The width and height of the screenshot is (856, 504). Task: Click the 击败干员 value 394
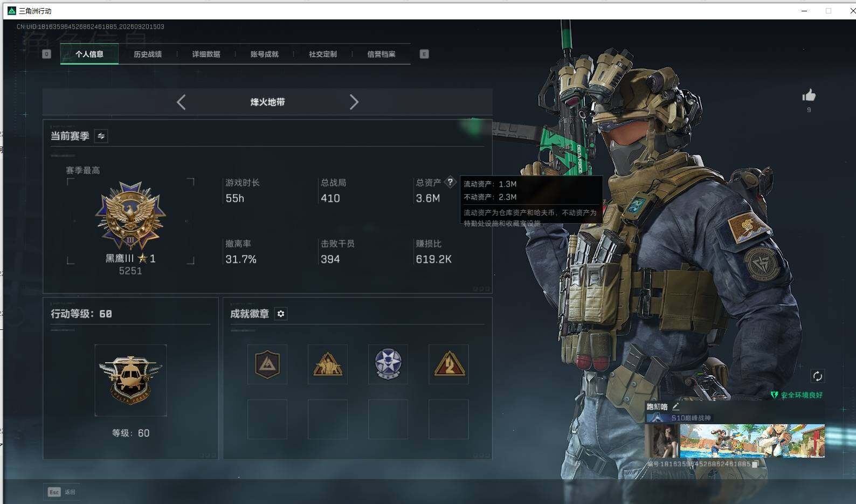coord(330,259)
